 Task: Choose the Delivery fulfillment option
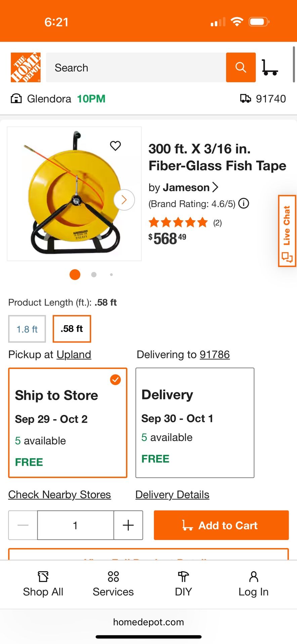(195, 423)
